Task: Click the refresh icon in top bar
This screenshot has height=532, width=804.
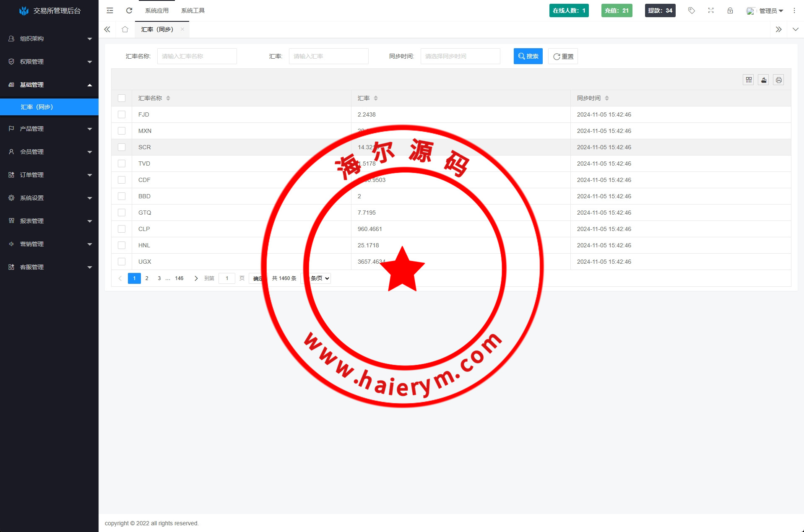Action: tap(129, 10)
